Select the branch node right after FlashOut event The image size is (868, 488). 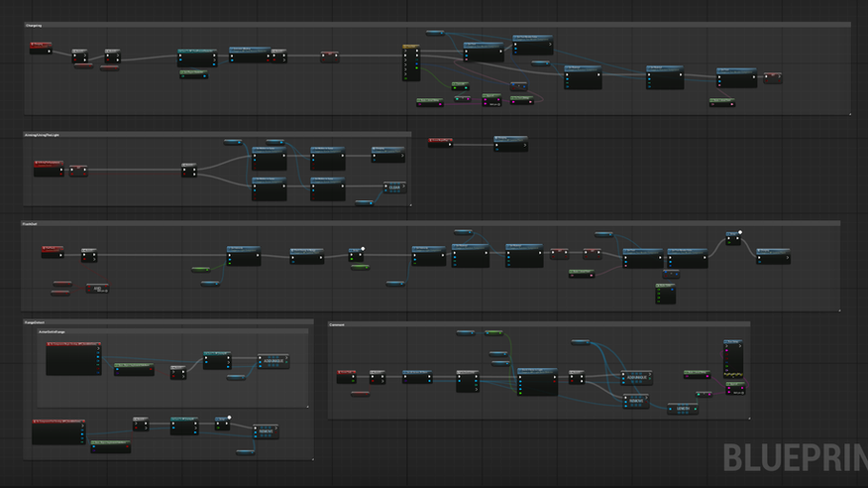coord(89,255)
